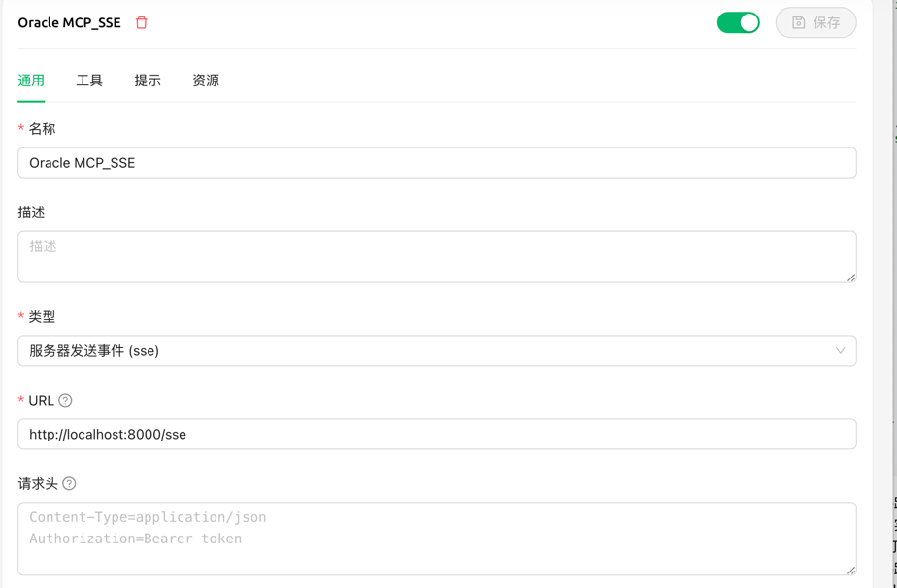897x588 pixels.
Task: Expand the 类型 dropdown chevron
Action: [x=840, y=350]
